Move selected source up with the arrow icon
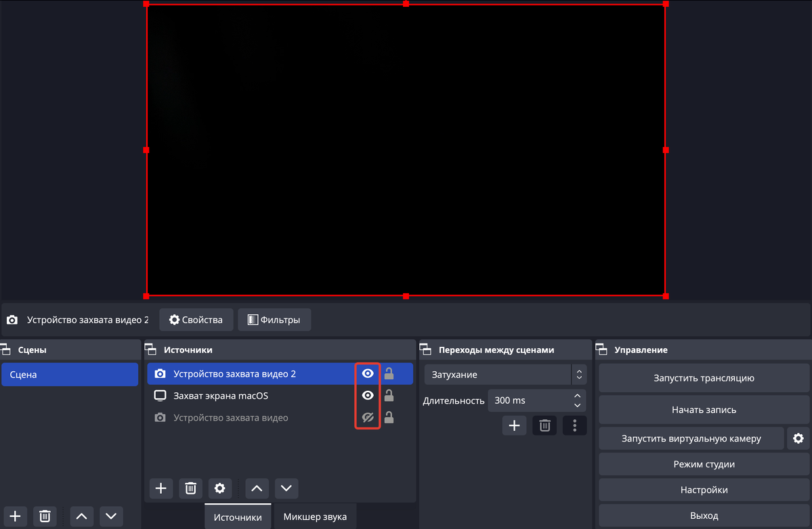812x529 pixels. pos(256,488)
